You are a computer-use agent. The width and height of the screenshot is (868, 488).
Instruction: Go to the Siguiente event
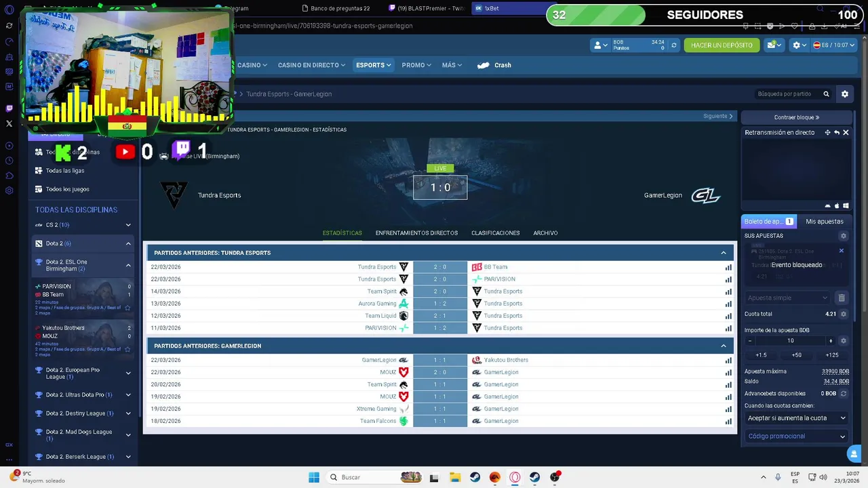(718, 116)
